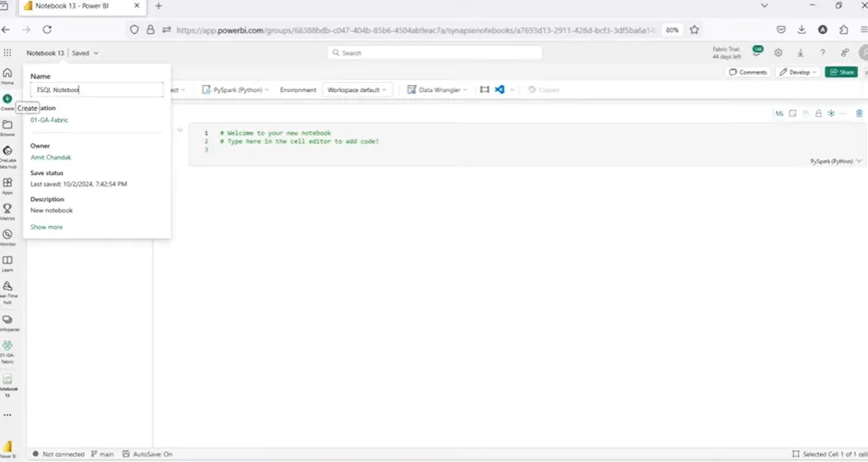Image resolution: width=868 pixels, height=462 pixels.
Task: Click the Show more link
Action: (x=46, y=227)
